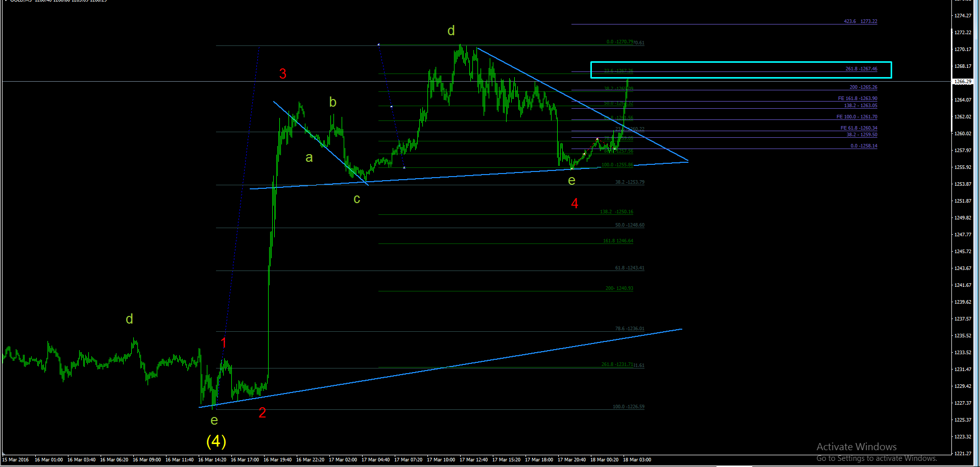Click the "16 Mar 06:20" time label
The width and height of the screenshot is (980, 467).
tap(114, 460)
